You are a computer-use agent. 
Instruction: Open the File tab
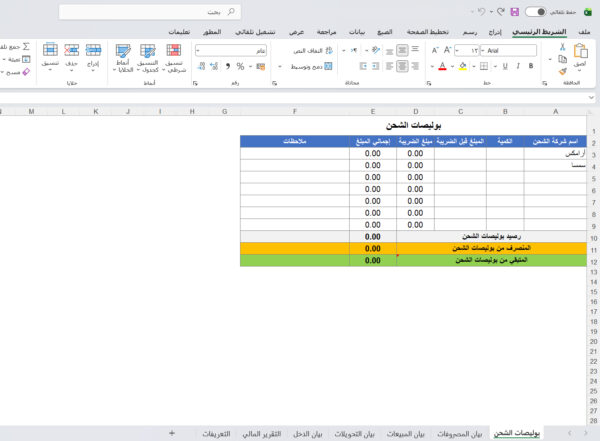584,32
